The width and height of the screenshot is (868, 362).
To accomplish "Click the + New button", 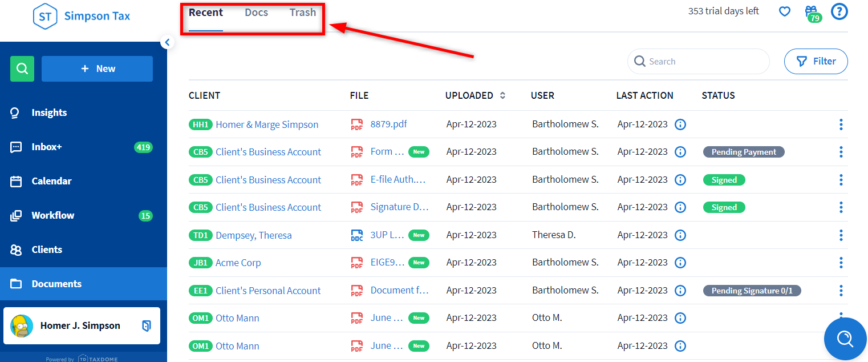I will tap(97, 69).
